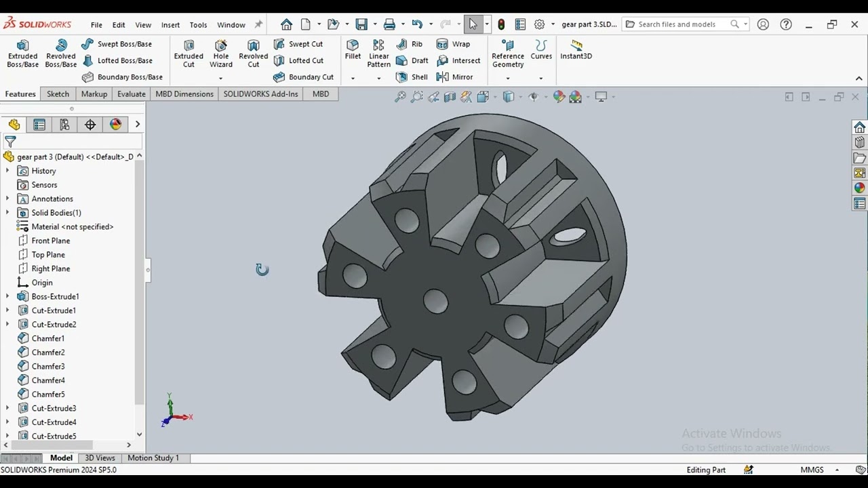868x488 pixels.
Task: Switch to the Sketch tab
Action: pyautogui.click(x=58, y=94)
